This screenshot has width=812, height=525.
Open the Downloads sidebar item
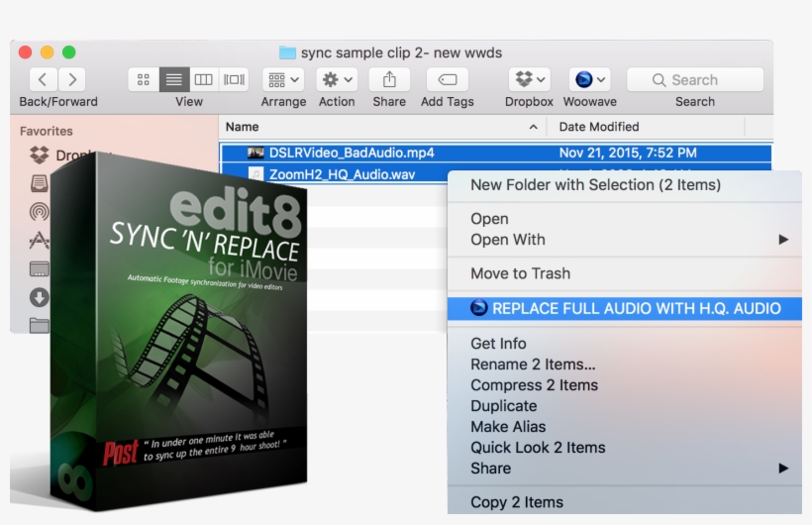pos(40,297)
